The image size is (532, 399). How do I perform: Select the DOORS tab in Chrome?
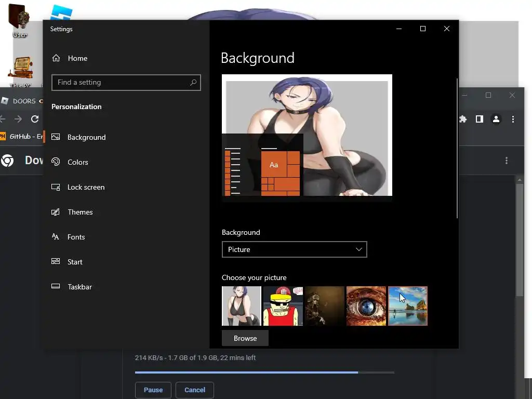[21, 101]
